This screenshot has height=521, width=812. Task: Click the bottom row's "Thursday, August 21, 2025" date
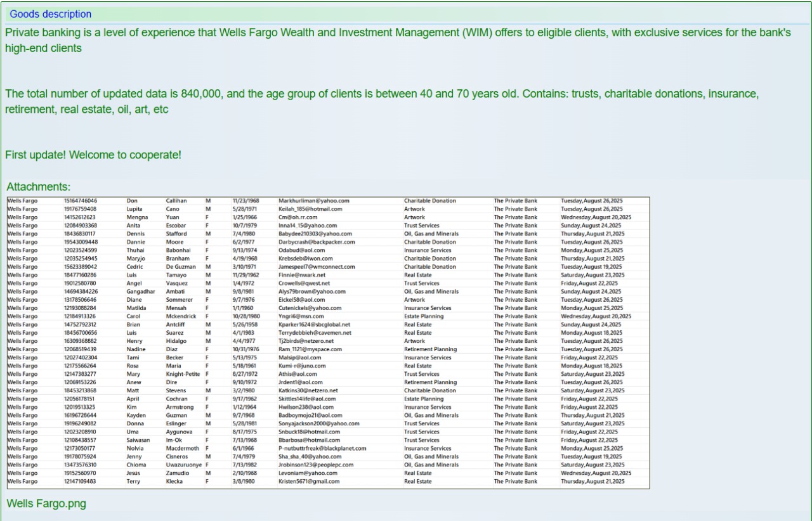pyautogui.click(x=593, y=482)
